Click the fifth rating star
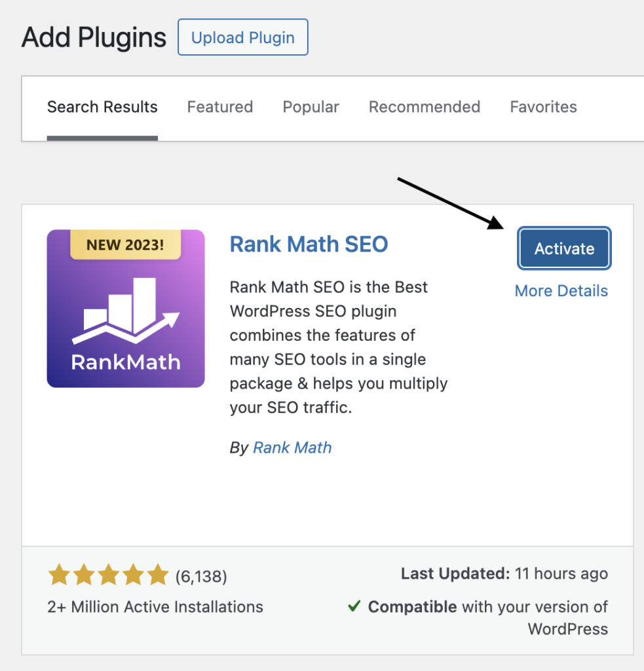The image size is (644, 671). (x=158, y=575)
